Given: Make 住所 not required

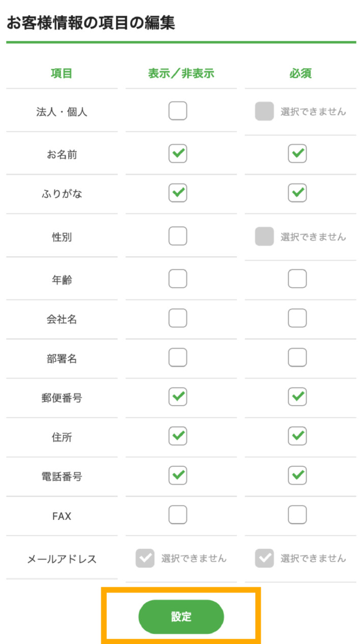Looking at the screenshot, I should point(297,436).
